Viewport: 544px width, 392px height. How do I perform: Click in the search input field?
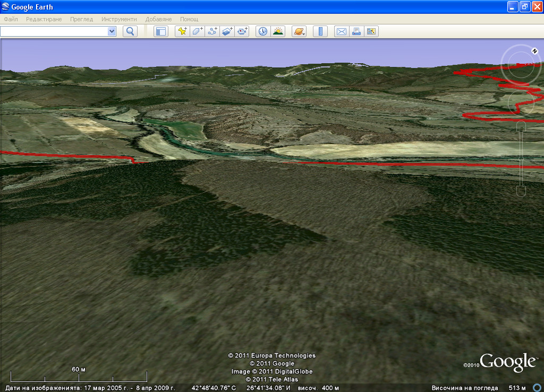pos(54,31)
